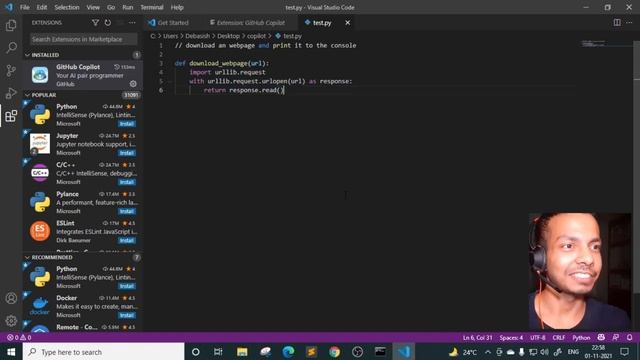
Task: Install the Jupyter extension
Action: [x=127, y=153]
